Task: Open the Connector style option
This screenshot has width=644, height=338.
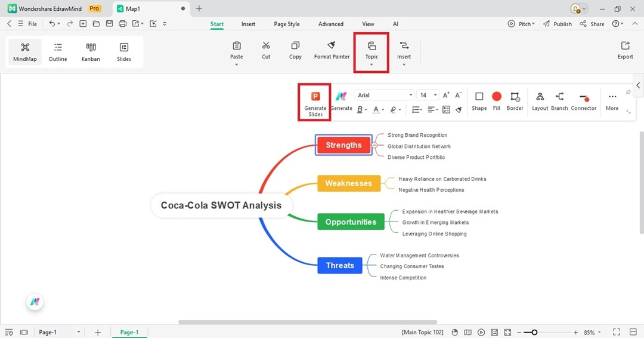Action: pyautogui.click(x=584, y=101)
